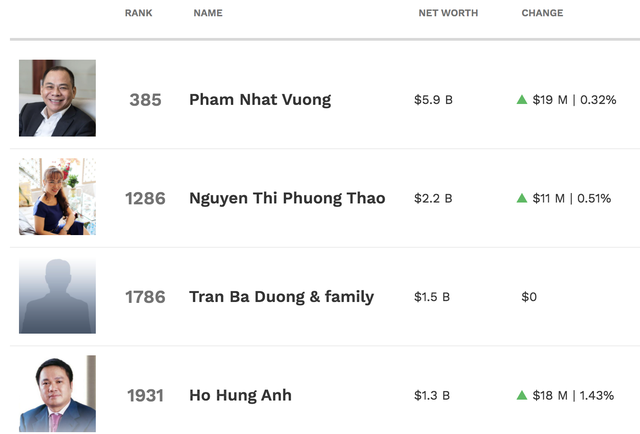Click the green up arrow for Ho Hung Anh

(522, 395)
